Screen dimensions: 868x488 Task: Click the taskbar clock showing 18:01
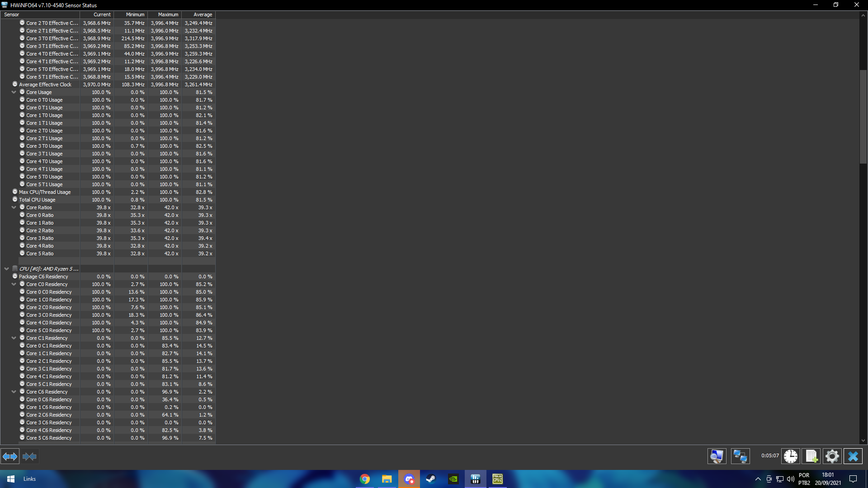pyautogui.click(x=828, y=479)
